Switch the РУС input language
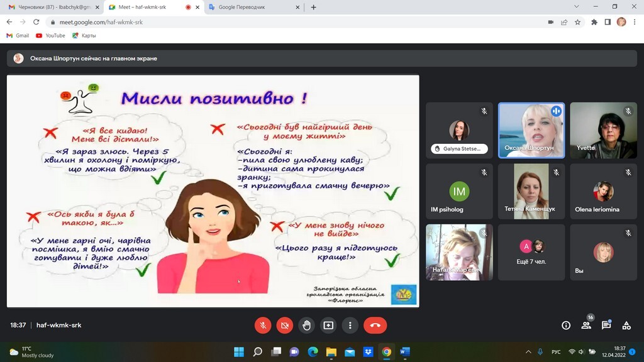 coord(556,352)
